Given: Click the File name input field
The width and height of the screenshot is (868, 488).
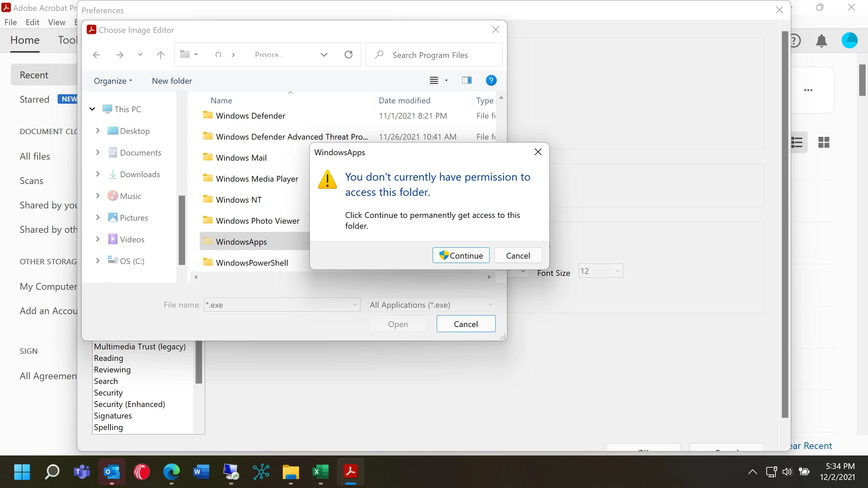Looking at the screenshot, I should (279, 305).
